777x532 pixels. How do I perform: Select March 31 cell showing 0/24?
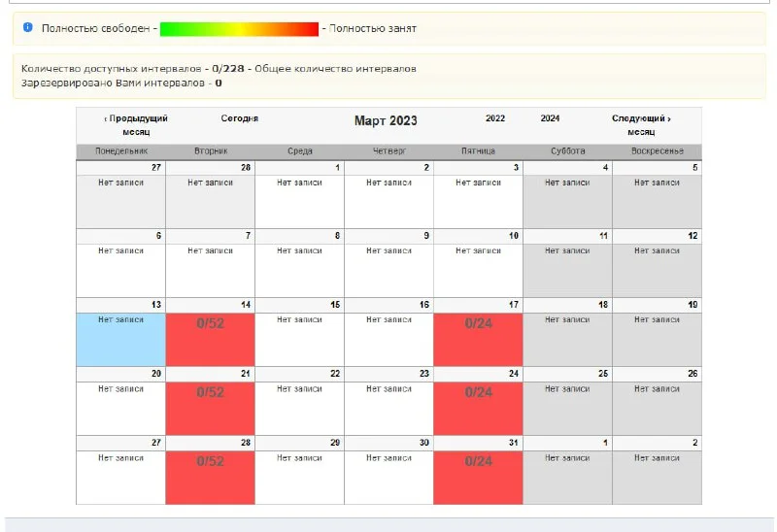coord(478,477)
